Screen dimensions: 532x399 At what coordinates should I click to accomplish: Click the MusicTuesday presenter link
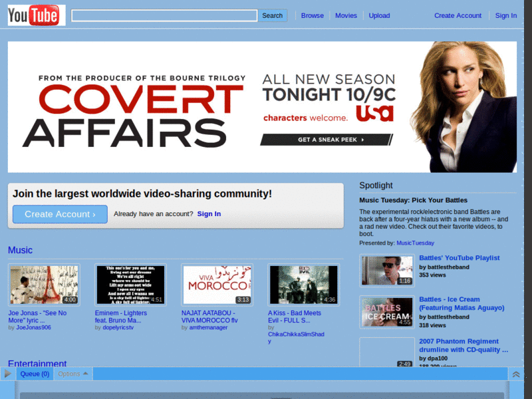coord(415,243)
